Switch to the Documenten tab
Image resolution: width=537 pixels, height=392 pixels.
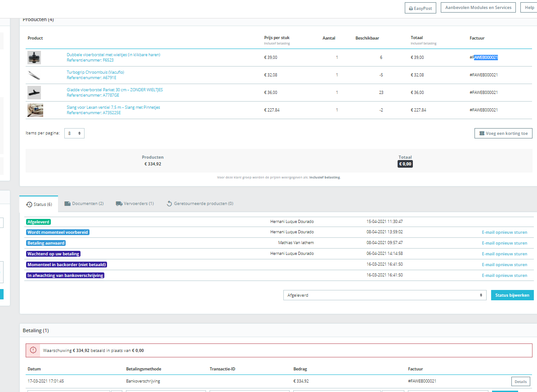[84, 204]
